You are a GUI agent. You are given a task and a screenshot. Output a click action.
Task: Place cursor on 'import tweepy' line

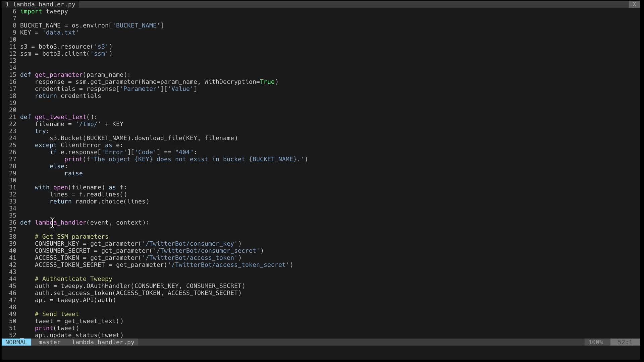point(44,11)
